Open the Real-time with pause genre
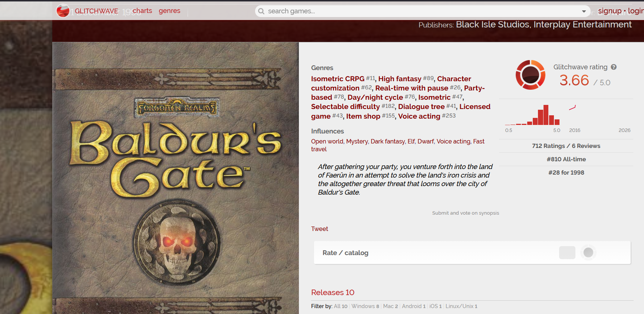 pyautogui.click(x=412, y=88)
